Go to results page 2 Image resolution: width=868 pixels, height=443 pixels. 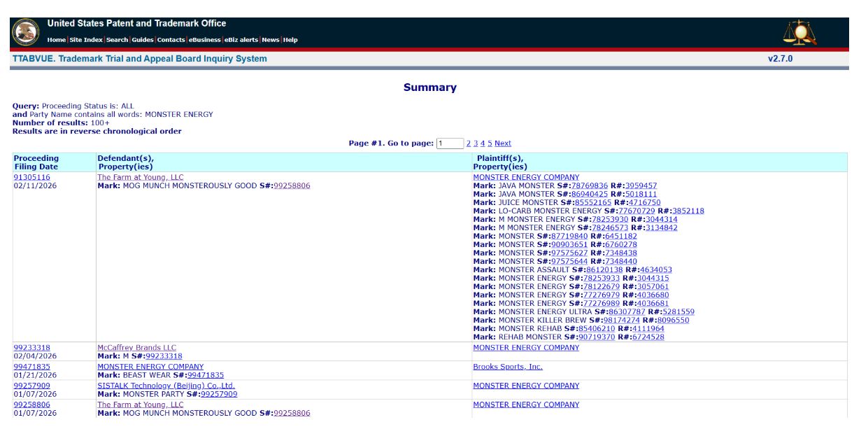pyautogui.click(x=469, y=143)
